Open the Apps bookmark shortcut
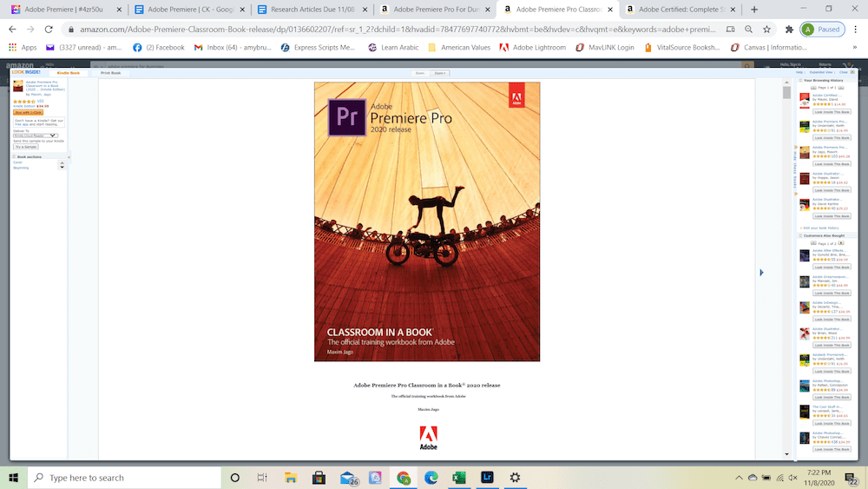The height and width of the screenshot is (489, 868). click(23, 48)
